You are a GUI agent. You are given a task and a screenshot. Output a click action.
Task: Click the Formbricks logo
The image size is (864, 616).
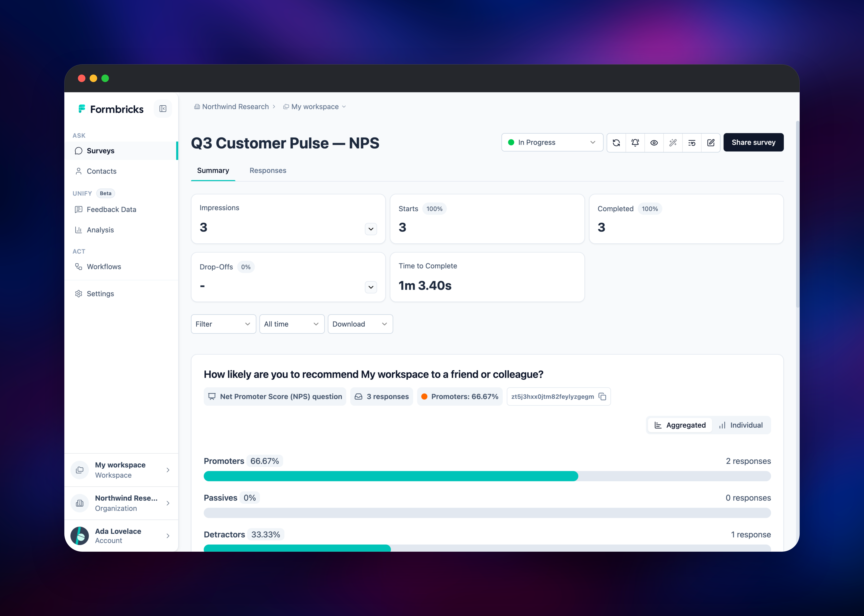111,109
